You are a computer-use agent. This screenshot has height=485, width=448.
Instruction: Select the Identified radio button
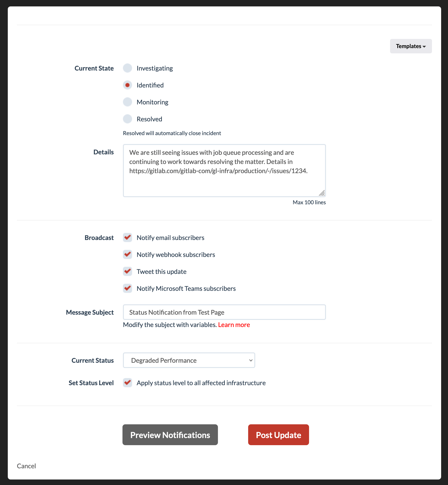click(128, 85)
